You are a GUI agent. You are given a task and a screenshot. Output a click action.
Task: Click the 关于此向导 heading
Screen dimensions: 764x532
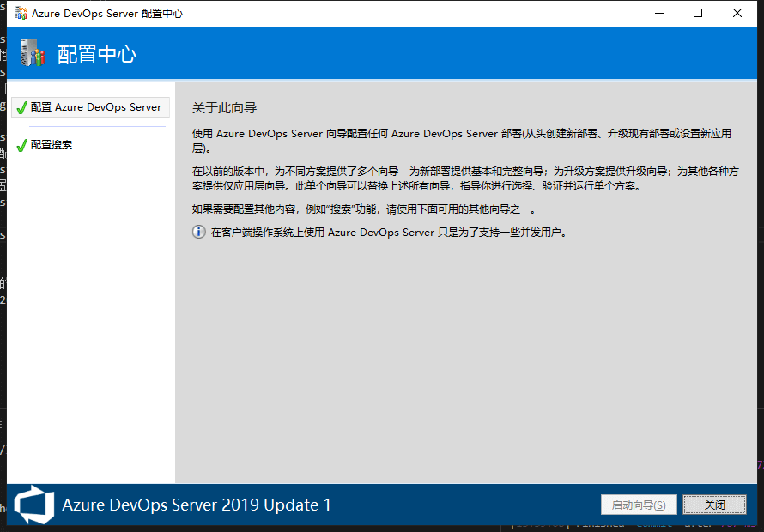[225, 108]
